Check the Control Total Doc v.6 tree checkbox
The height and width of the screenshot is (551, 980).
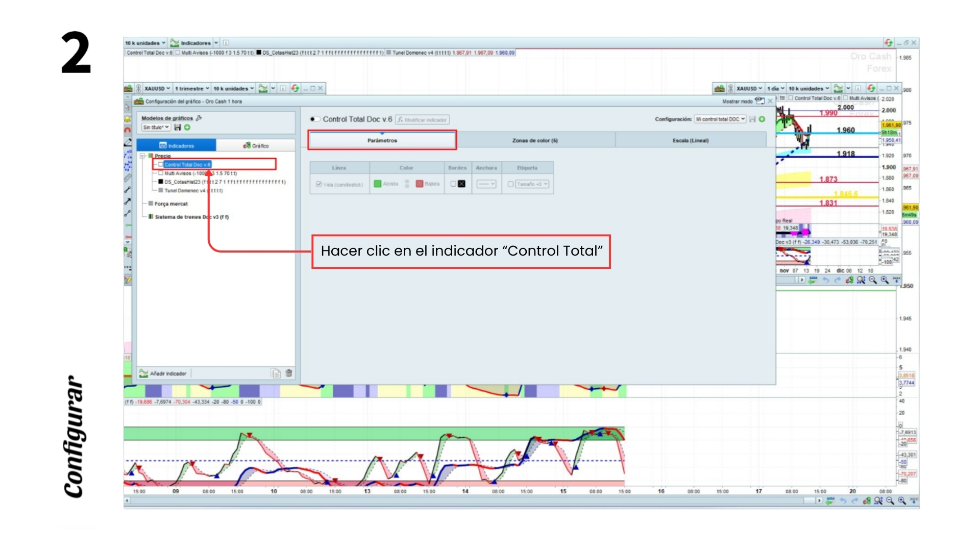(x=161, y=164)
